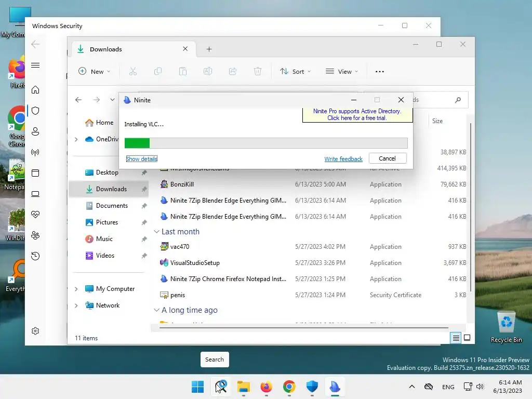Screen dimensions: 532x399
Task: Click the Delete trash icon in Explorer toolbar
Action: (258, 71)
